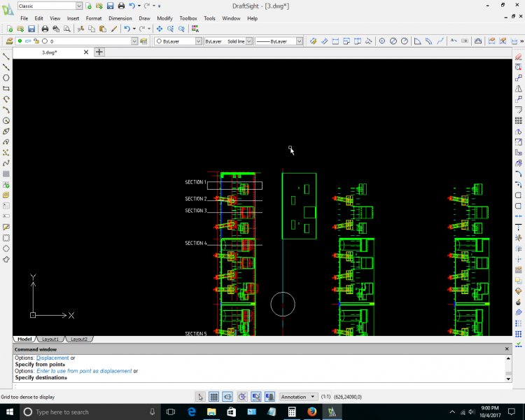Expand the Solid line style dropdown
Viewport: 525px width, 420px height.
coord(248,41)
